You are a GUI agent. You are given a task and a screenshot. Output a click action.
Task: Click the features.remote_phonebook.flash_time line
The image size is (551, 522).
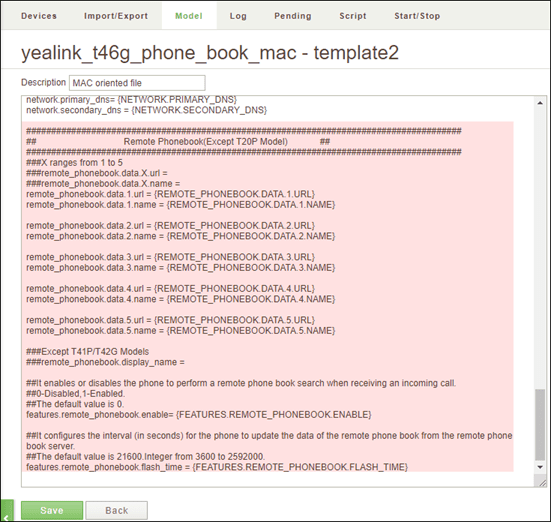[x=217, y=467]
